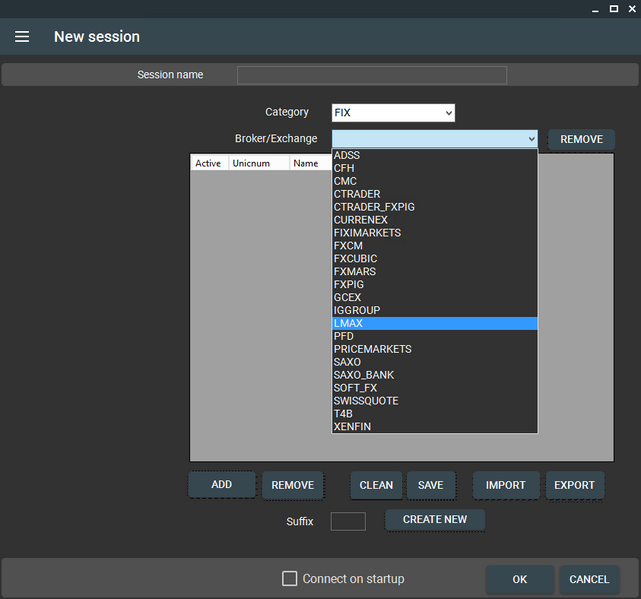Choose ADSS in broker list
Image resolution: width=641 pixels, height=599 pixels.
tap(434, 155)
